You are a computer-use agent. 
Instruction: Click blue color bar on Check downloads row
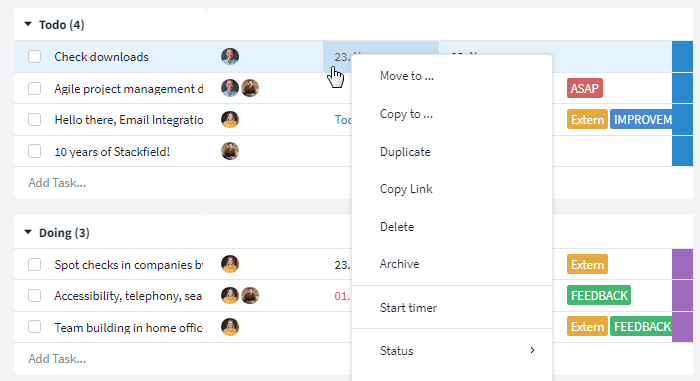[682, 57]
